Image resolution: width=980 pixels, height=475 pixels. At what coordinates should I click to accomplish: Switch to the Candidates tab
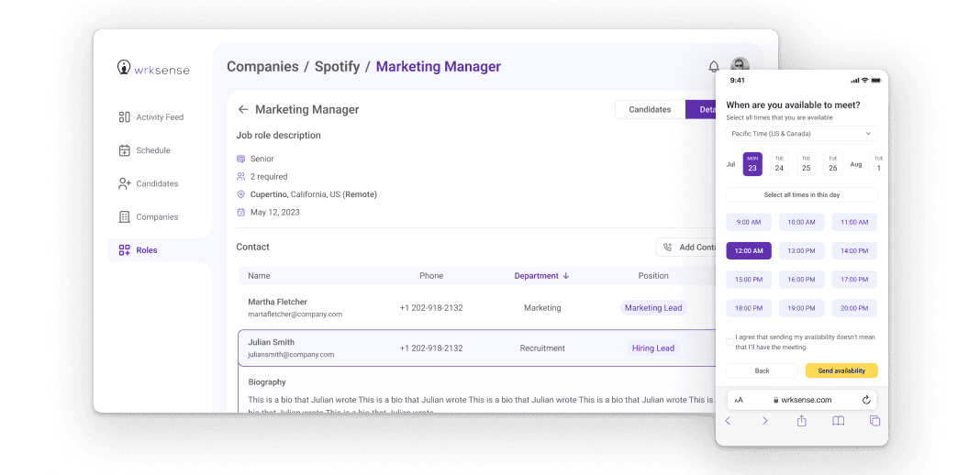point(650,109)
